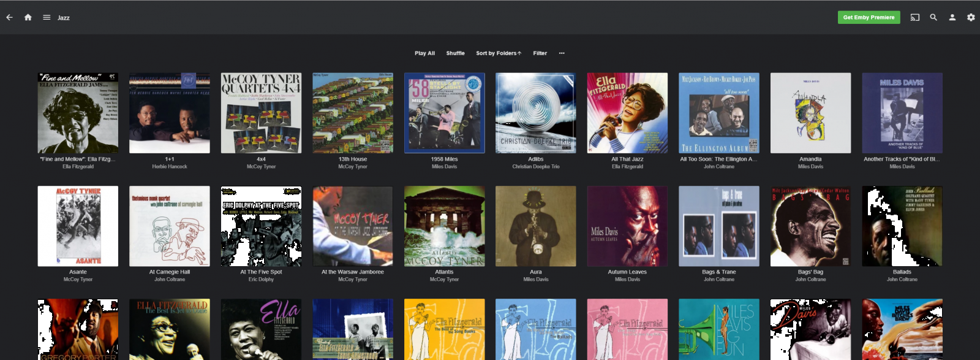The width and height of the screenshot is (980, 360).
Task: Open the Miles Davis Big Fun cover
Action: pyautogui.click(x=719, y=329)
